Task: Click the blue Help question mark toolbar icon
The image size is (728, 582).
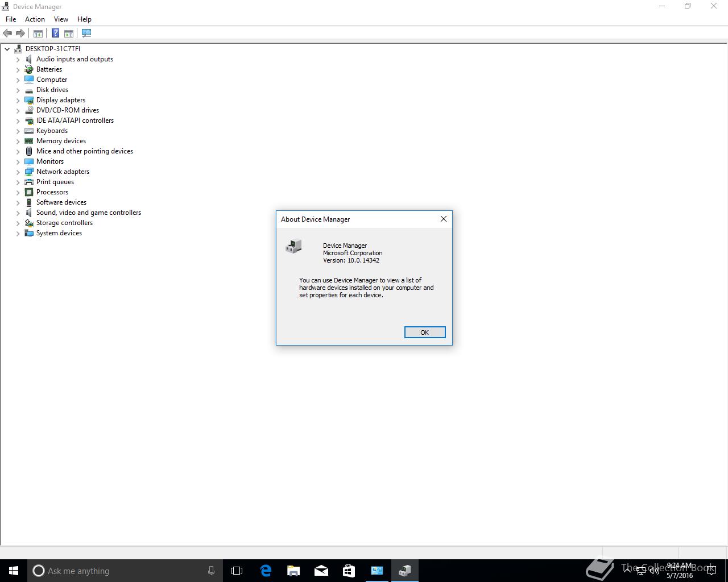Action: (55, 34)
